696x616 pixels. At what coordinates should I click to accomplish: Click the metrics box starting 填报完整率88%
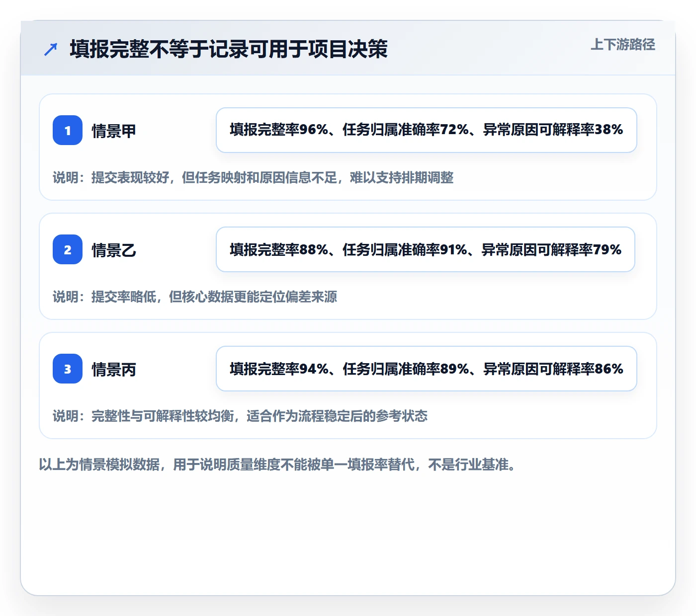426,249
